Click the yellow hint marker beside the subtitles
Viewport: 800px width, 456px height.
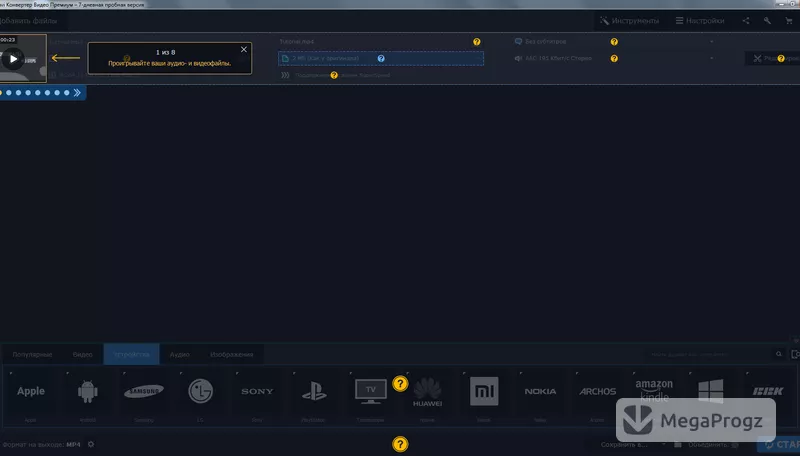pyautogui.click(x=614, y=42)
